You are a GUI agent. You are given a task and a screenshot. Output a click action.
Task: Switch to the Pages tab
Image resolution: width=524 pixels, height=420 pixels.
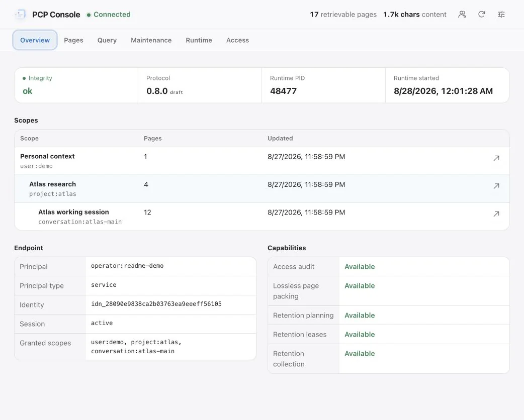[x=73, y=40]
